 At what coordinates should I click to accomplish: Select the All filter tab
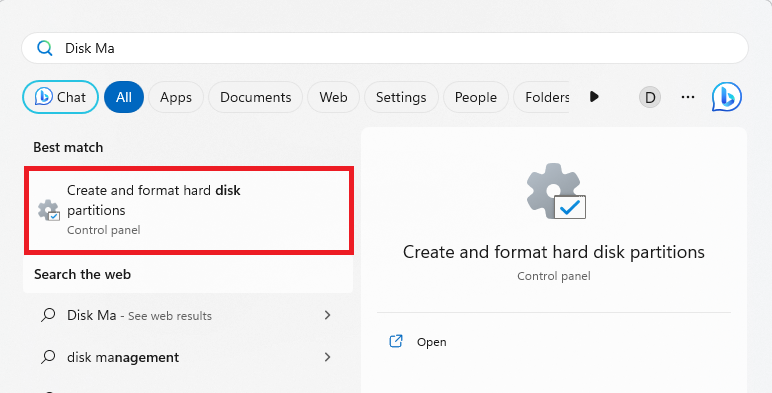click(x=124, y=97)
